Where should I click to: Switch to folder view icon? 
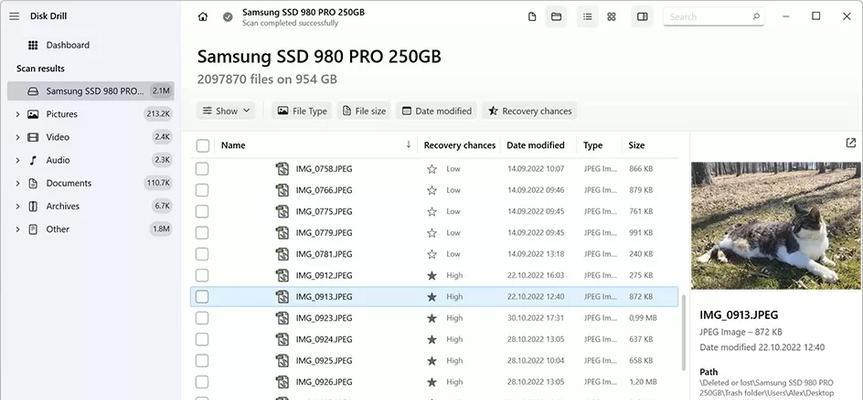pyautogui.click(x=556, y=17)
